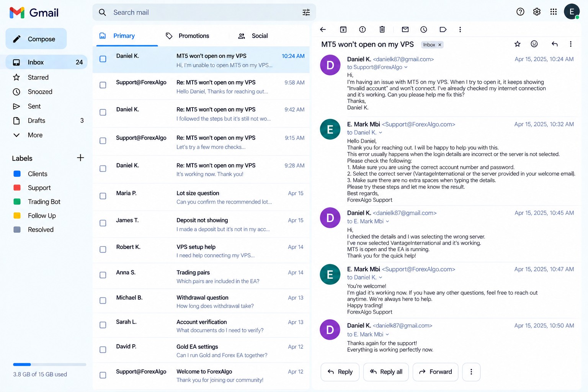Switch to the Promotions tab
588x392 pixels.
(x=187, y=36)
